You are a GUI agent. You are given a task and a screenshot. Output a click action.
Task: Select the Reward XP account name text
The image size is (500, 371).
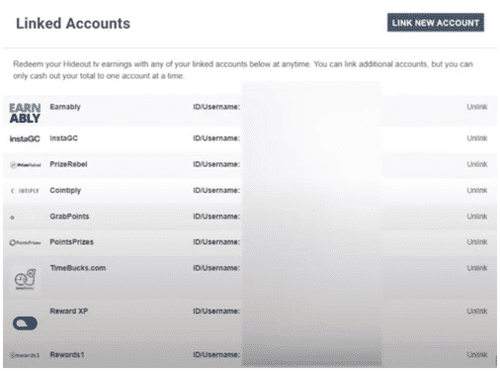point(69,311)
